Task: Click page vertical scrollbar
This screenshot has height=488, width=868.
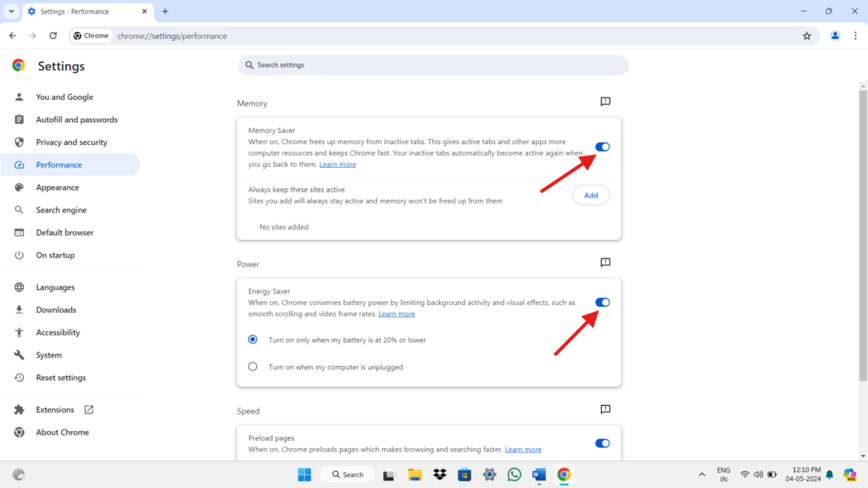Action: click(x=863, y=236)
